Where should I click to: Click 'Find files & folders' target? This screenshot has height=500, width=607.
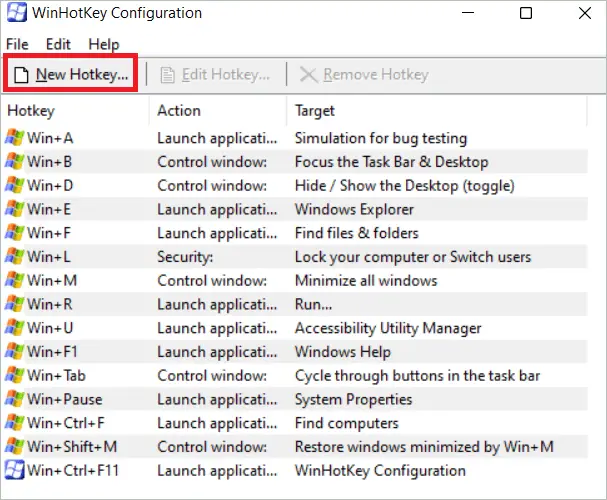click(357, 233)
